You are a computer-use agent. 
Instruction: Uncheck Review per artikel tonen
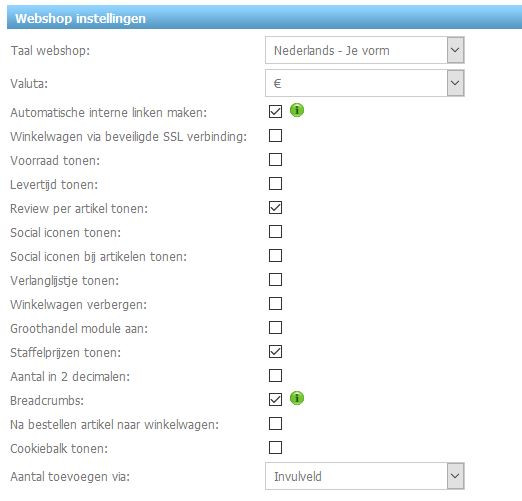point(275,208)
